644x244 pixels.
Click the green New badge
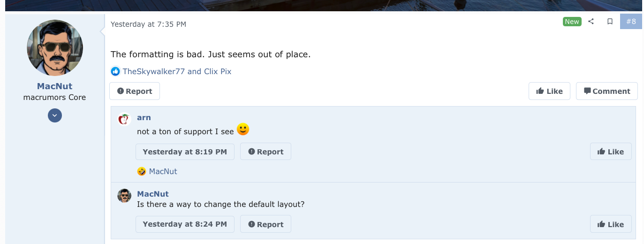tap(572, 22)
